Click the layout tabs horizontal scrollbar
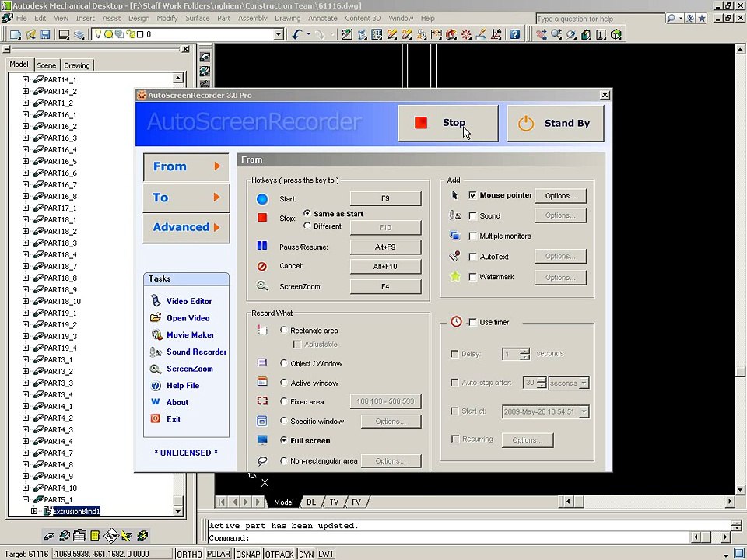This screenshot has height=560, width=747. pos(651,502)
